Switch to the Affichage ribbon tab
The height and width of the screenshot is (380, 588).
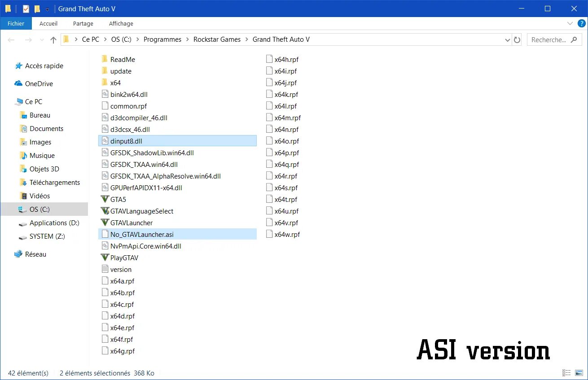(121, 23)
